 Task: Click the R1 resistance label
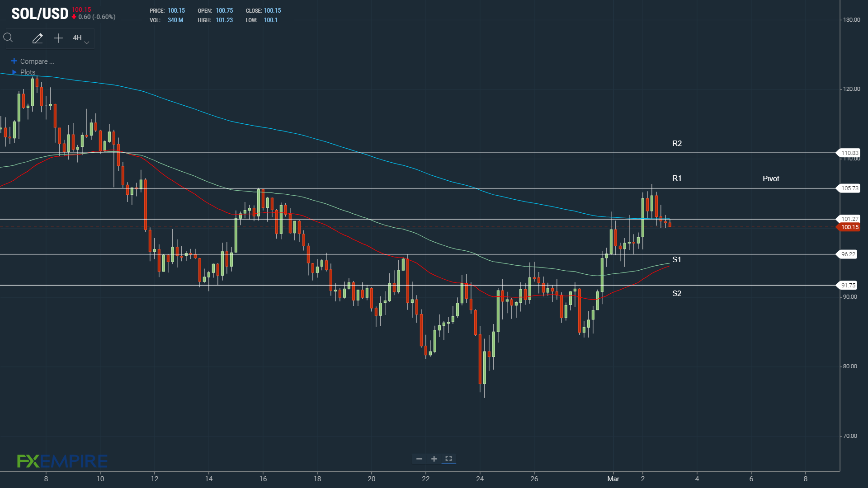(x=677, y=178)
